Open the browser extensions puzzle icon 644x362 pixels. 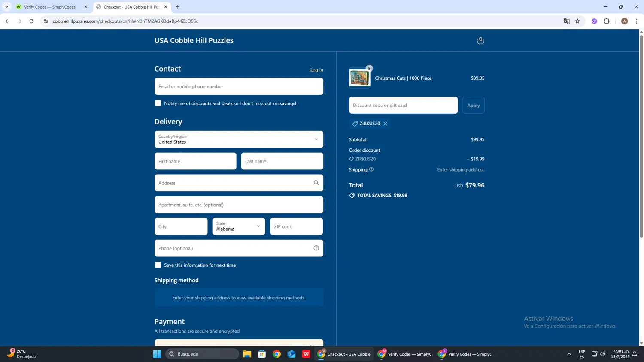coord(607,21)
